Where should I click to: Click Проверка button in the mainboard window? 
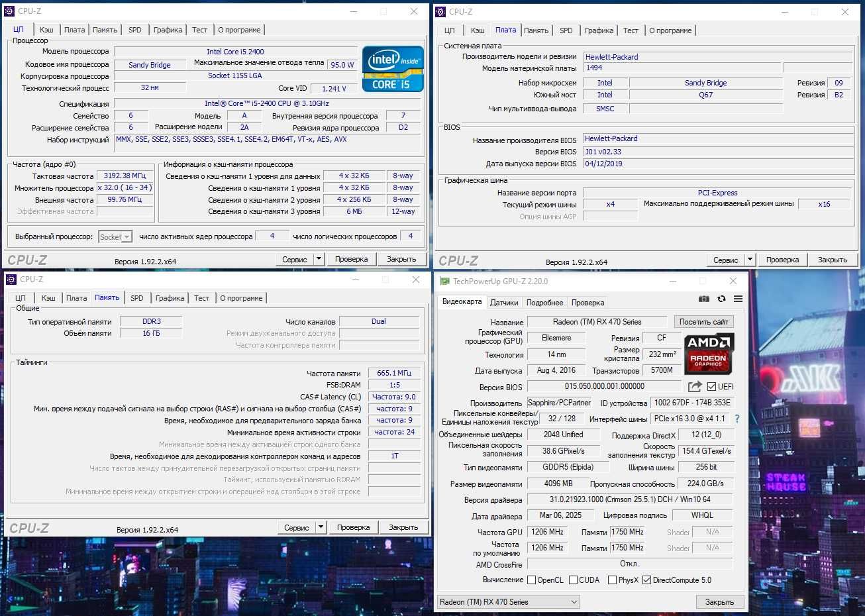782,260
